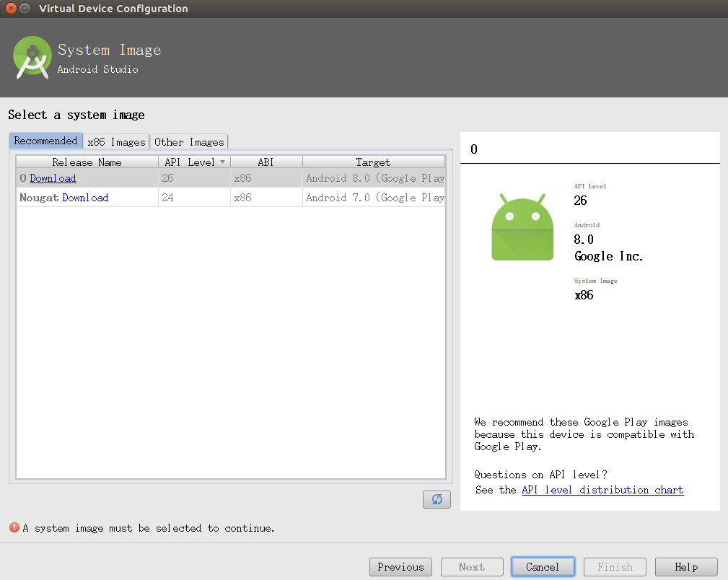This screenshot has width=728, height=580.
Task: Open the x86 Images tab
Action: 117,141
